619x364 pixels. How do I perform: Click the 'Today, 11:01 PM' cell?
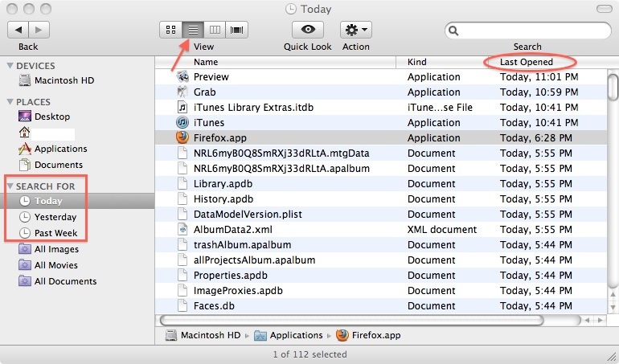[539, 76]
